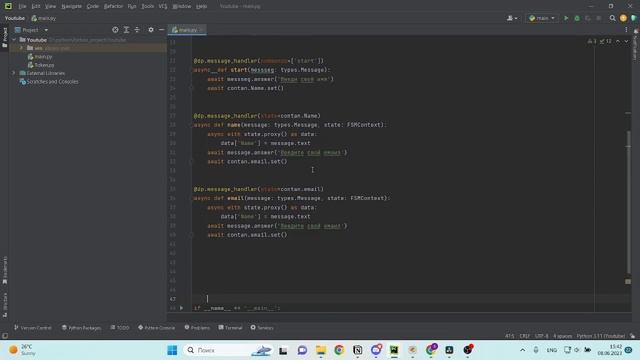Start debugging with the green bug icon

tap(577, 18)
